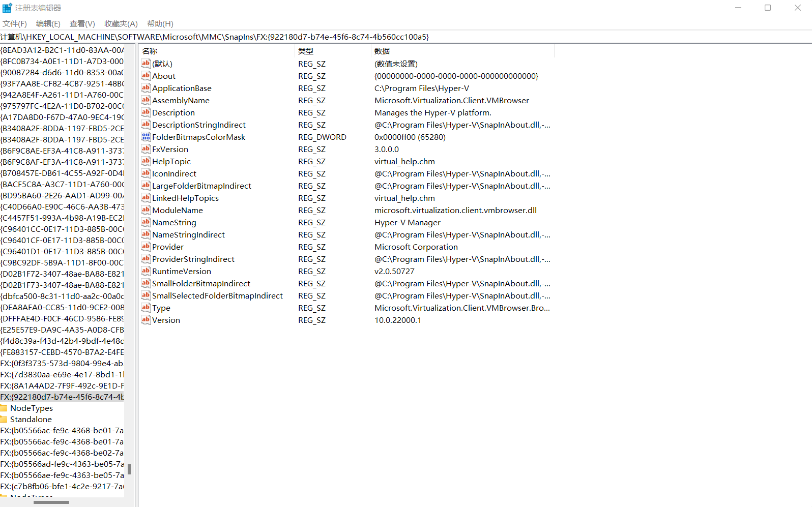Image resolution: width=812 pixels, height=507 pixels.
Task: Select tree key FX:{0f3f3735-573d-9804-99e4
Action: 62,364
